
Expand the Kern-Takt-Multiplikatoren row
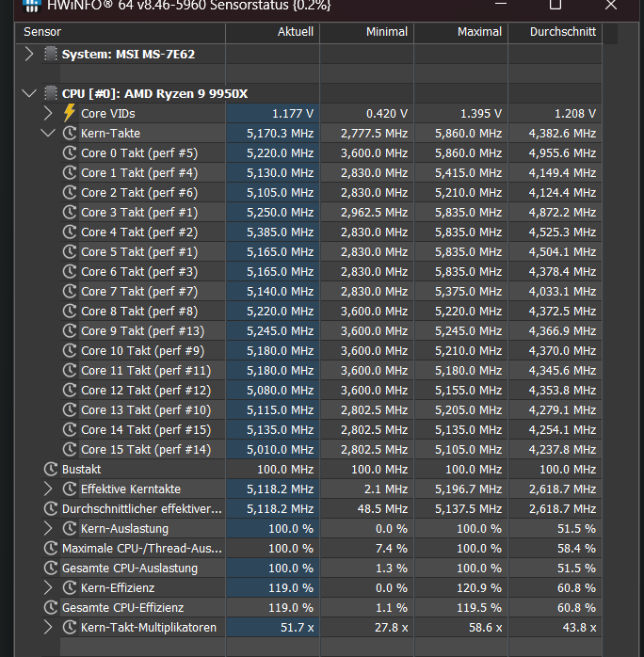click(48, 627)
